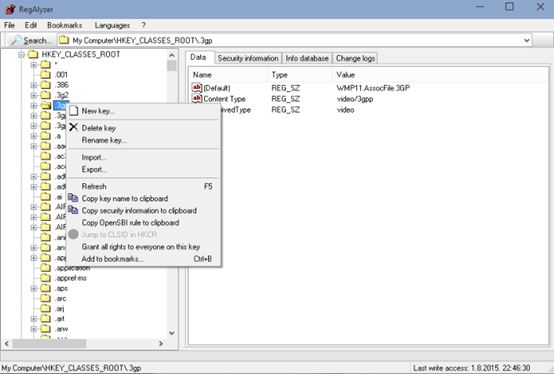Open the registry path dropdown arrow
The height and width of the screenshot is (374, 554).
[x=526, y=40]
